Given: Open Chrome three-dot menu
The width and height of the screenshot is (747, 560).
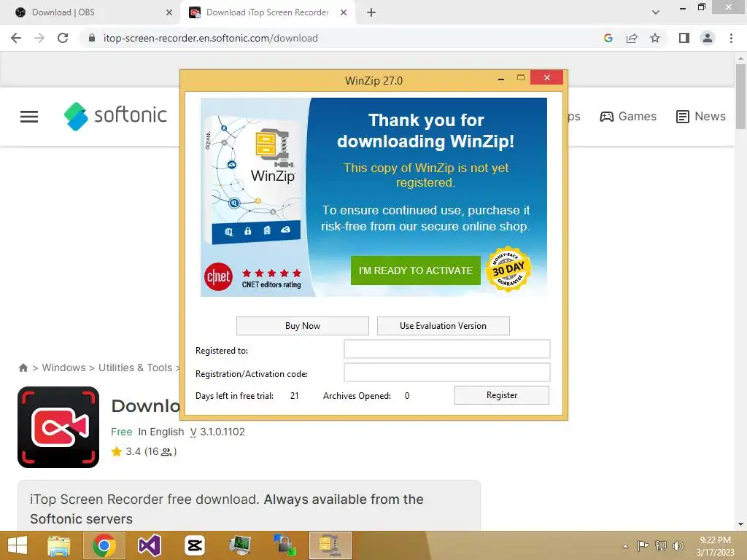Looking at the screenshot, I should pos(731,38).
